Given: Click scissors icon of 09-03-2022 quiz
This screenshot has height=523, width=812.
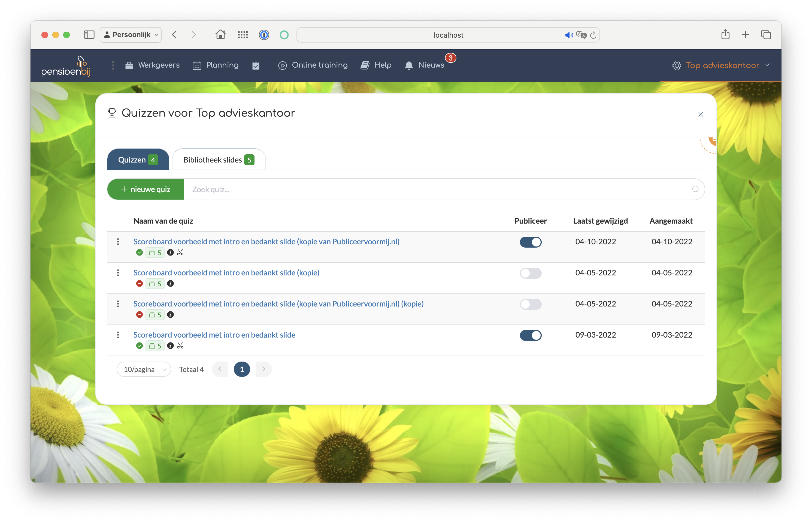Looking at the screenshot, I should [180, 346].
